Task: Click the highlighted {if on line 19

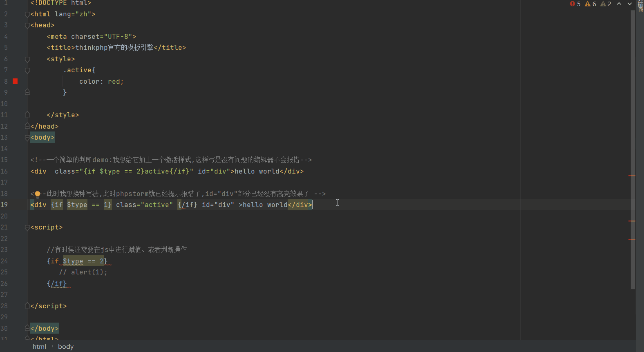Action: click(57, 205)
